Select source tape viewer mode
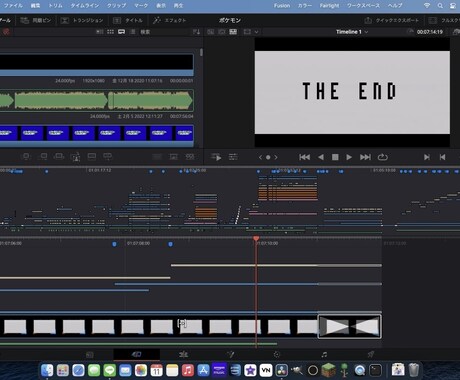The width and height of the screenshot is (460, 380). point(222,32)
